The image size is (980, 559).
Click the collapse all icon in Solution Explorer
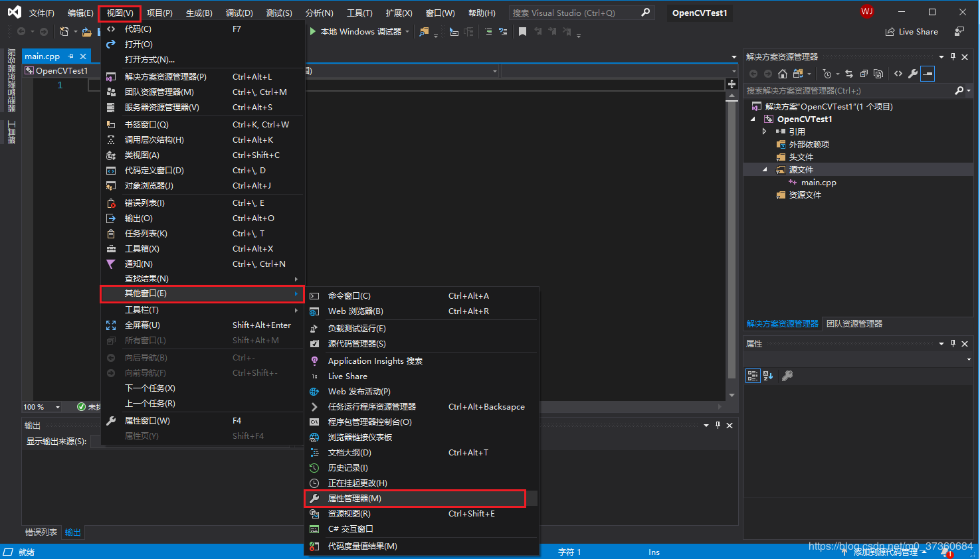(x=864, y=74)
